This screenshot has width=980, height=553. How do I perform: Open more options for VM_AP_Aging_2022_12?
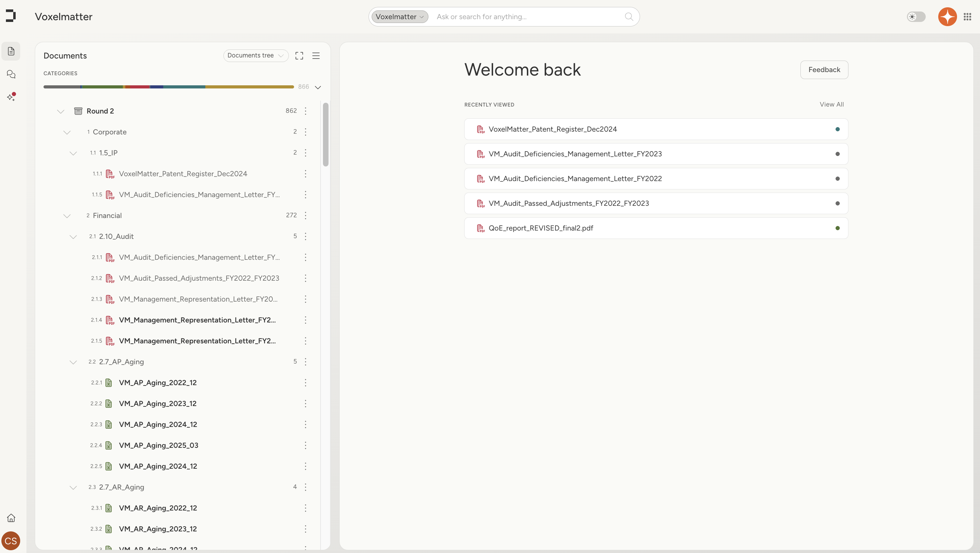306,382
